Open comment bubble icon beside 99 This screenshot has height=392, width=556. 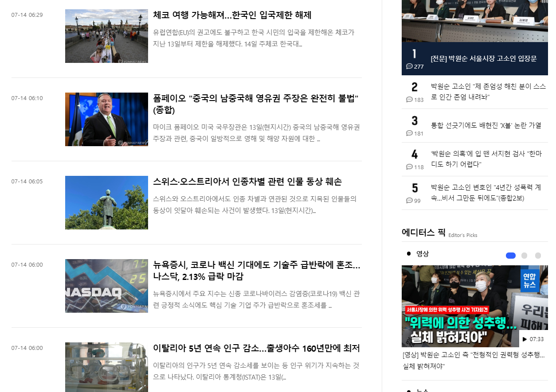[409, 201]
